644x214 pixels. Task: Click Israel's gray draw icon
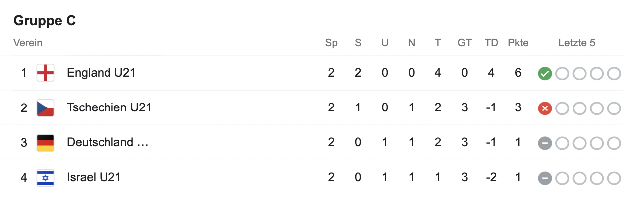click(x=545, y=178)
